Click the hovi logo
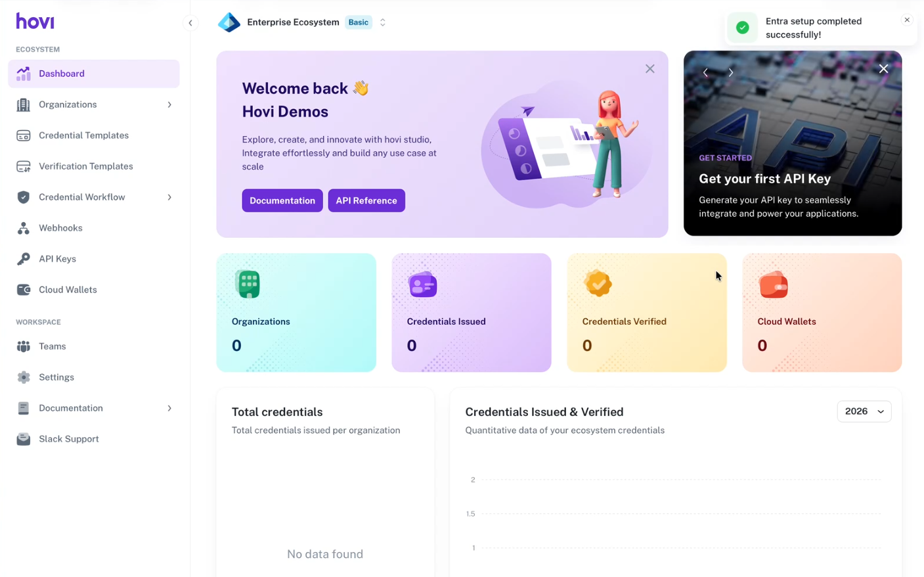This screenshot has width=924, height=577. (x=35, y=21)
